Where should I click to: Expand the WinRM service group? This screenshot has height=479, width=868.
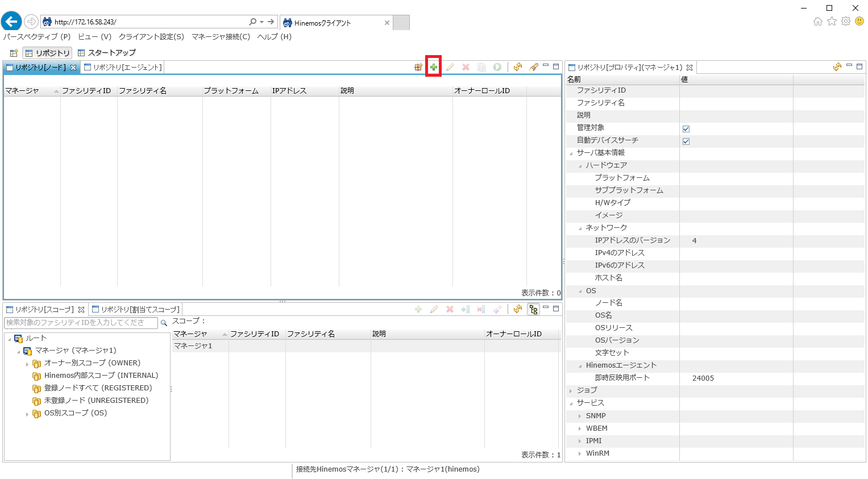click(x=580, y=453)
